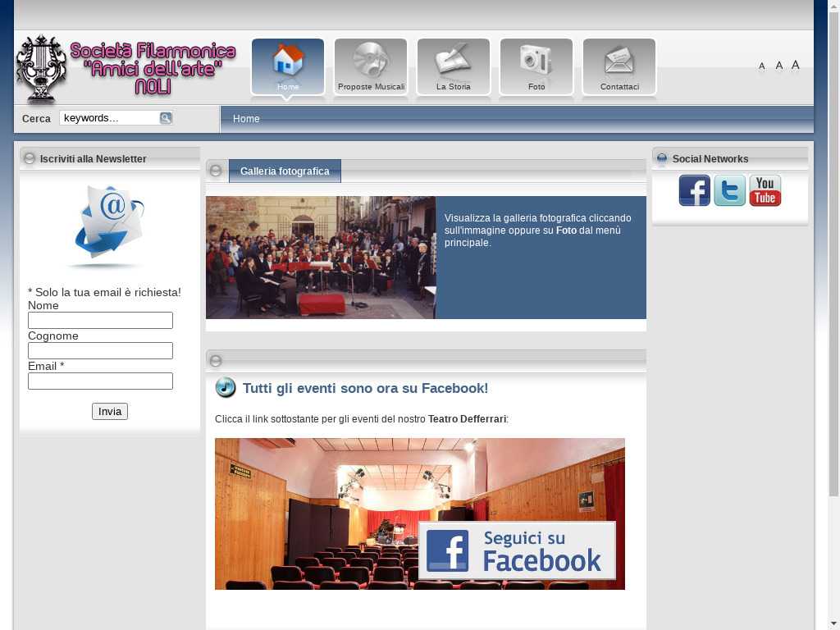The image size is (840, 630).
Task: Open the band photo gallery thumbnail
Action: click(321, 257)
